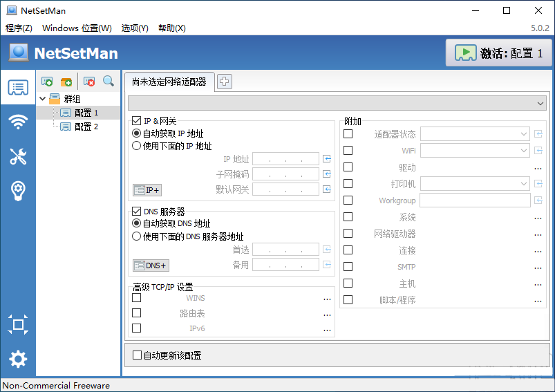Enable the 路由表 checkbox

pyautogui.click(x=136, y=313)
